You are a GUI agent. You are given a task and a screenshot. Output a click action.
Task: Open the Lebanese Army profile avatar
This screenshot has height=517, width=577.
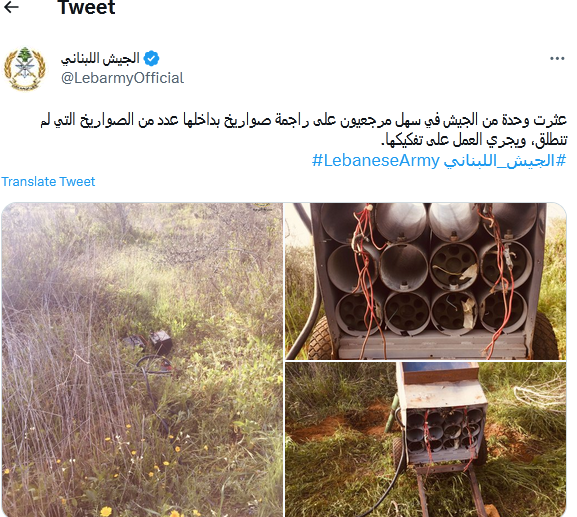click(25, 69)
